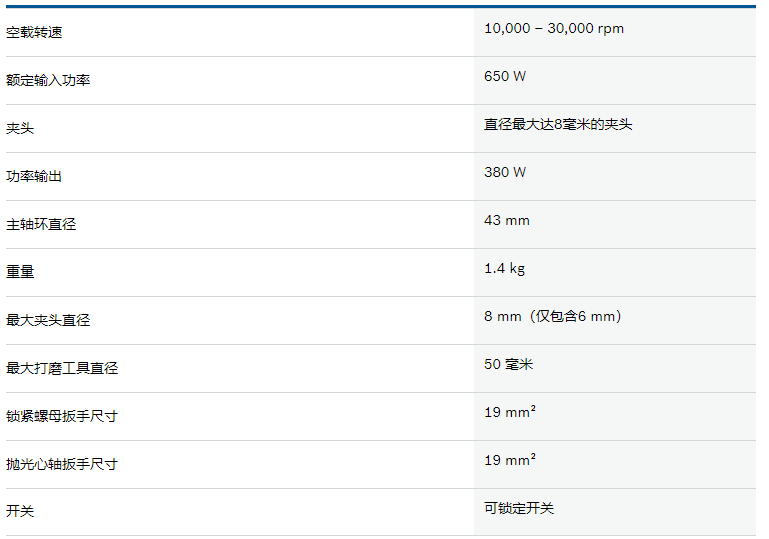Image resolution: width=769 pixels, height=539 pixels.
Task: Select the 50 毫米 value
Action: tap(509, 364)
